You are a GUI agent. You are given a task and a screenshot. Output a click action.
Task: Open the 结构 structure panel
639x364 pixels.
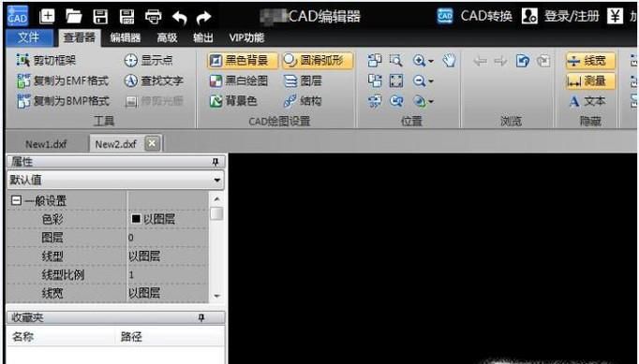303,100
